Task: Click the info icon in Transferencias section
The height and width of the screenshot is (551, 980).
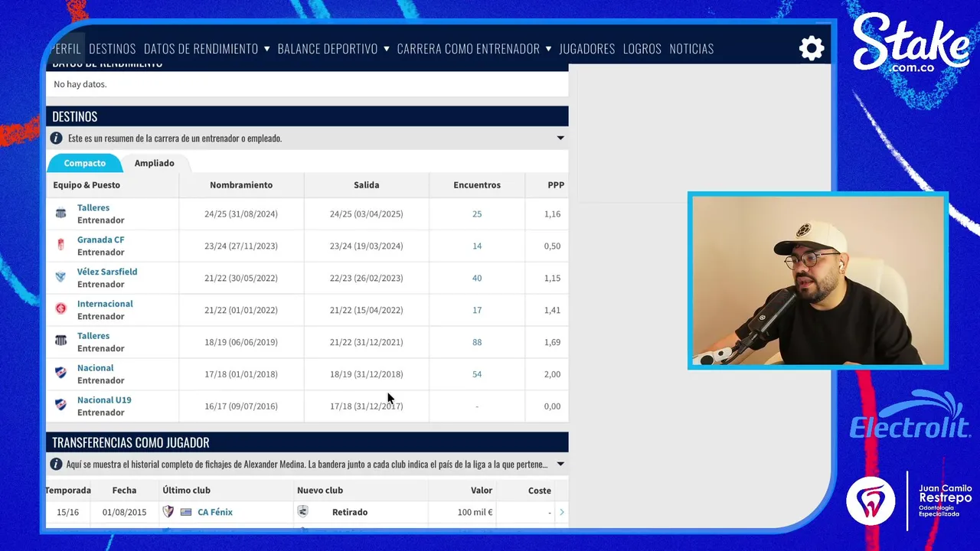Action: [x=56, y=465]
